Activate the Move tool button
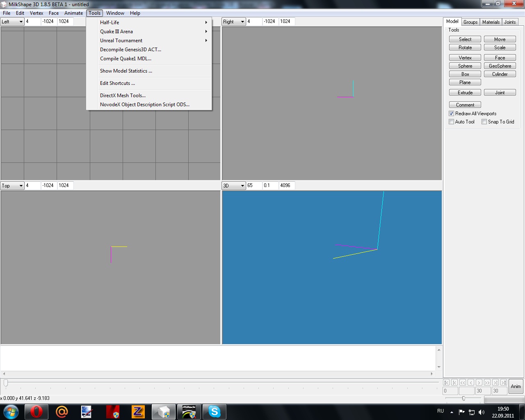Image resolution: width=525 pixels, height=420 pixels. click(500, 39)
